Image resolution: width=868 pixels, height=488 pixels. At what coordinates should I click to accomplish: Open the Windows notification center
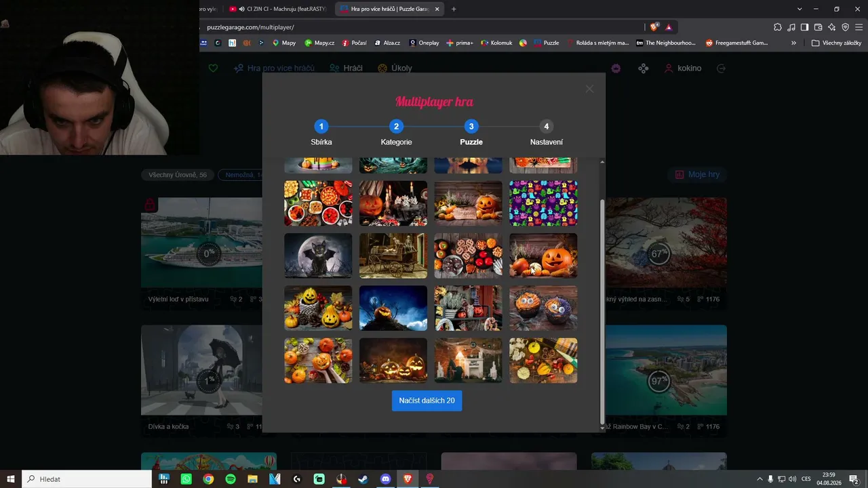[x=854, y=479]
